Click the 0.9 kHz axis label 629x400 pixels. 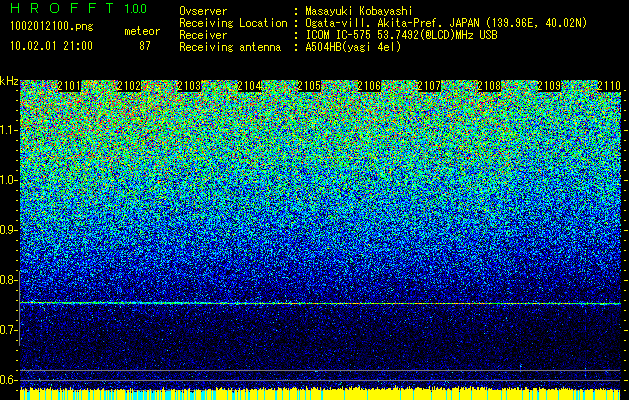pos(9,230)
